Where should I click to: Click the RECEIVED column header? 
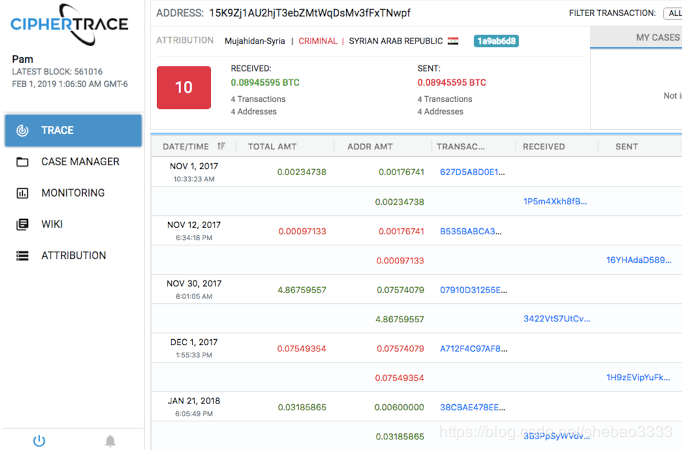[x=544, y=147]
